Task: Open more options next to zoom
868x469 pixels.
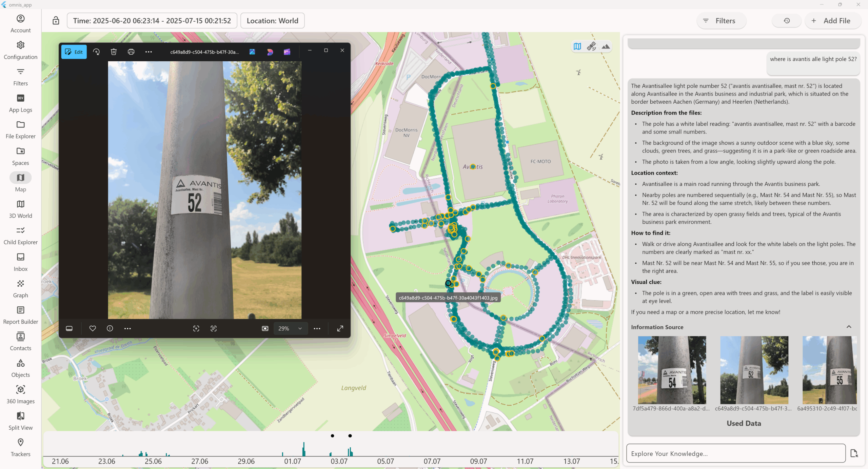Action: click(x=317, y=328)
